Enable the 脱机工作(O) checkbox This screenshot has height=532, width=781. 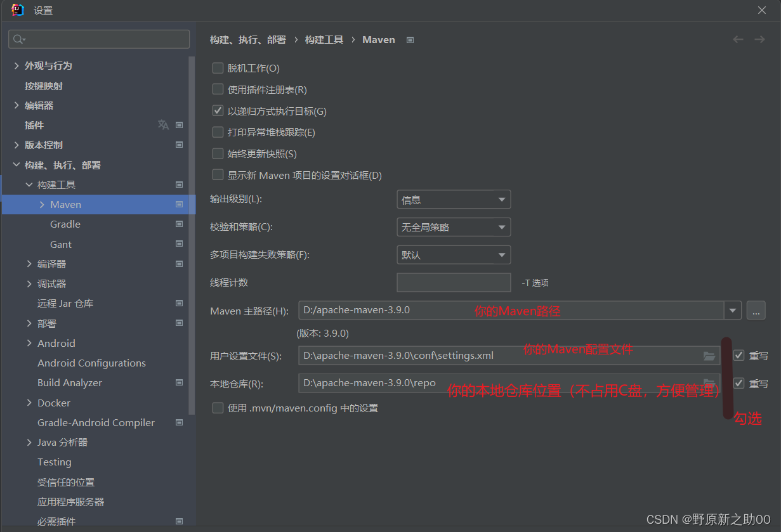(x=218, y=68)
